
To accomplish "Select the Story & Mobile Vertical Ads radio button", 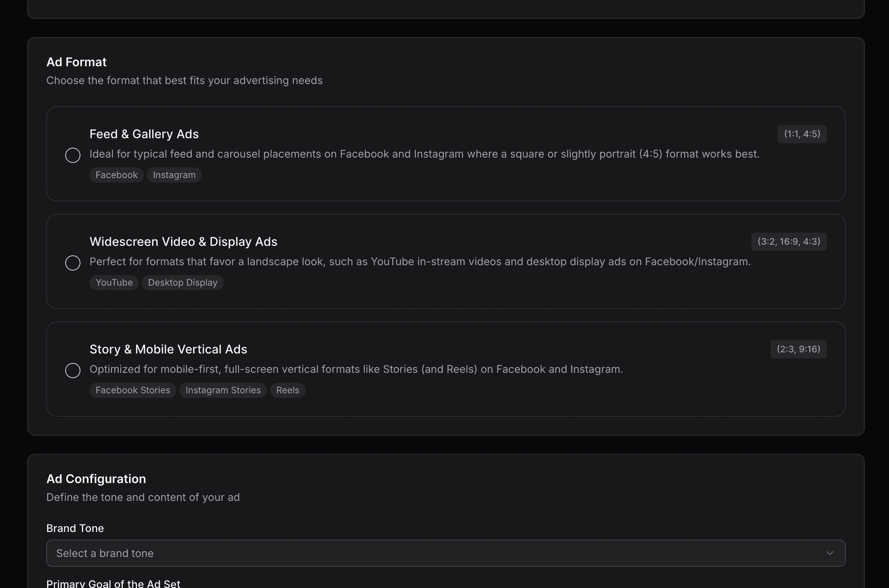I will point(73,371).
